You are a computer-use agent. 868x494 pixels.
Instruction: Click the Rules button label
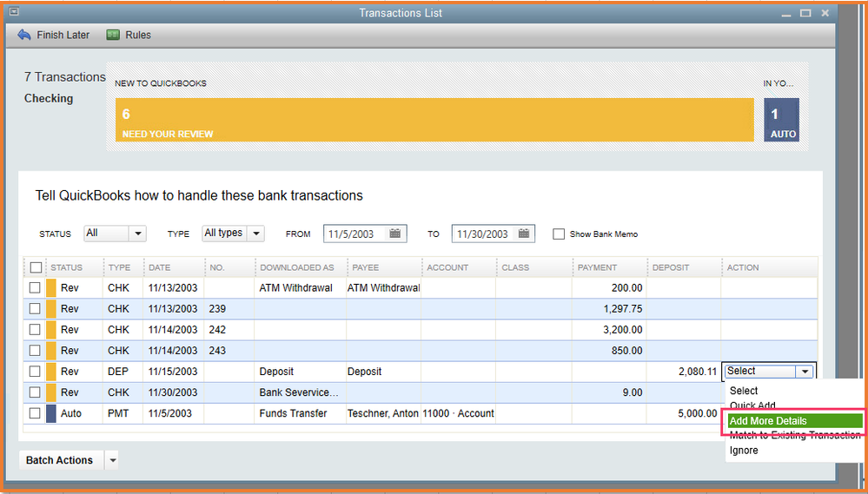point(138,35)
